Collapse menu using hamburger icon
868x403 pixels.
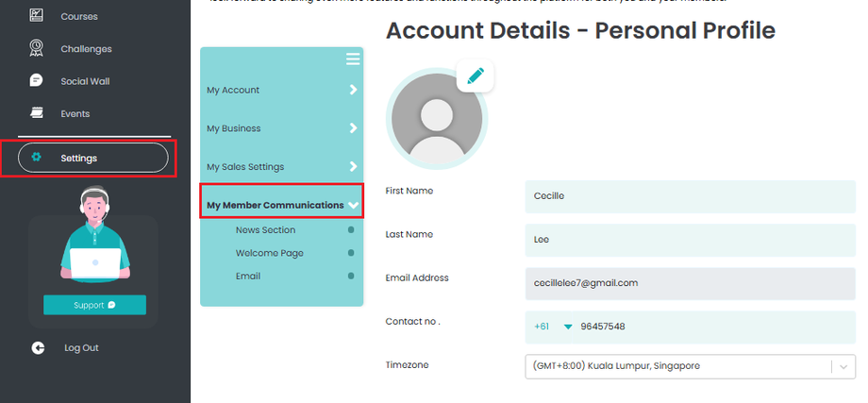pyautogui.click(x=353, y=59)
